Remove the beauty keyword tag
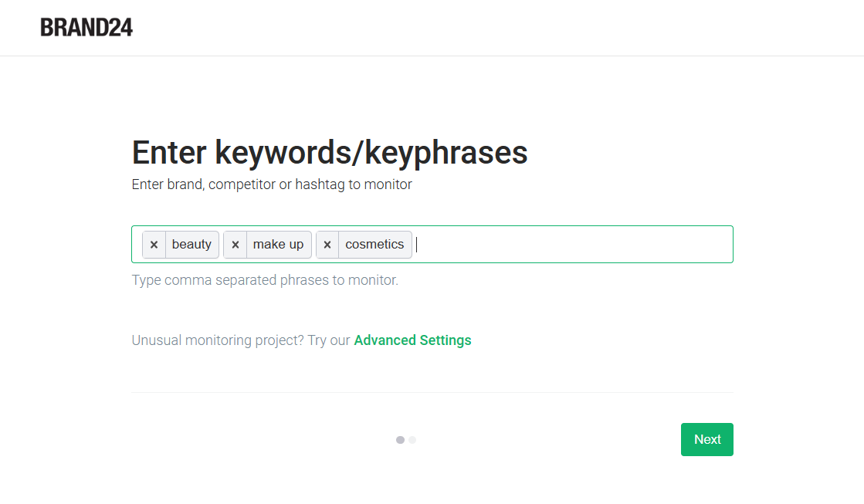Image resolution: width=864 pixels, height=504 pixels. click(x=154, y=245)
